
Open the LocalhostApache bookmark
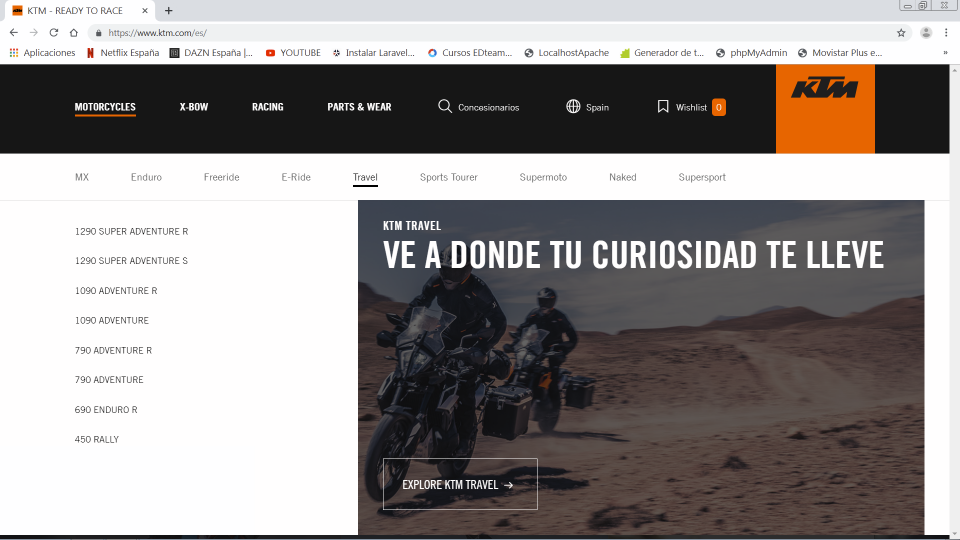566,53
